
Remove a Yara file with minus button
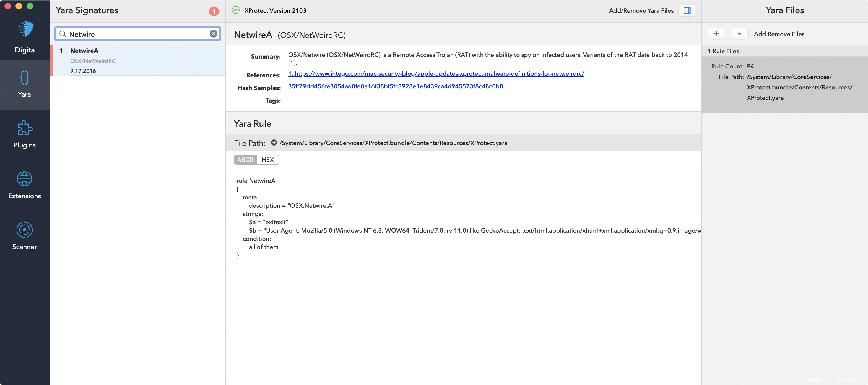pyautogui.click(x=739, y=34)
